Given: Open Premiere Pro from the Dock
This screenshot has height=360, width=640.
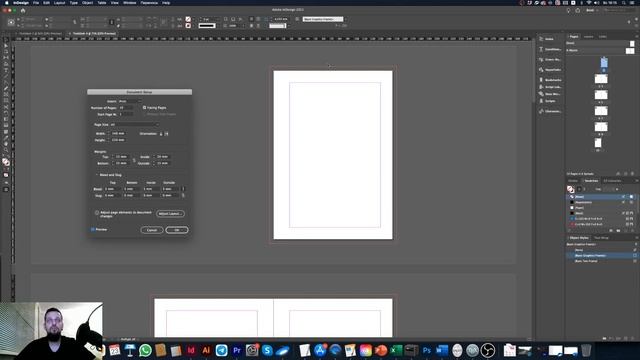Looking at the screenshot, I should pos(237,351).
